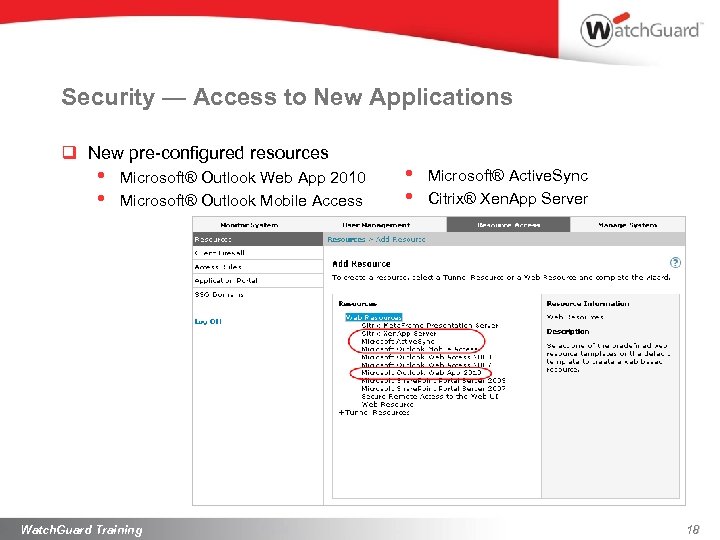Choose the generic Web Resource entry
The height and width of the screenshot is (540, 720).
tap(388, 405)
